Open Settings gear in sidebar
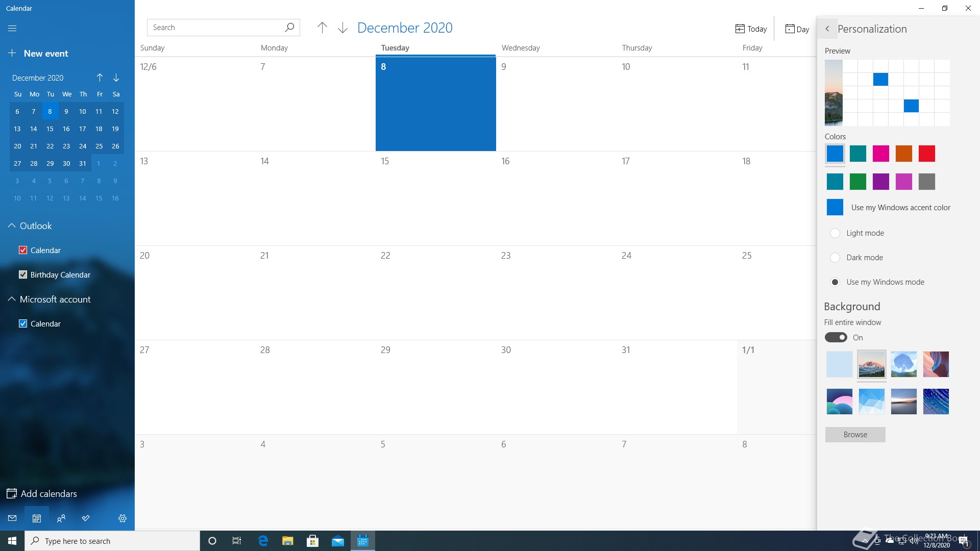This screenshot has height=551, width=980. pos(122,518)
